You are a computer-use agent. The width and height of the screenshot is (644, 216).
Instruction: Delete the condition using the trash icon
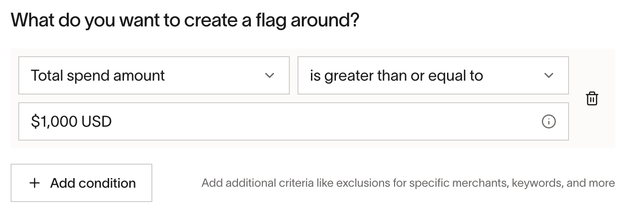pos(592,98)
